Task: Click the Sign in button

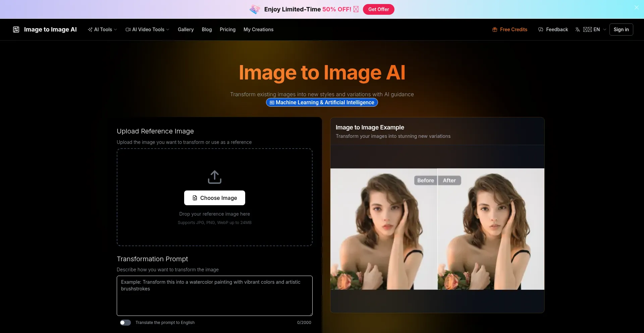Action: [621, 30]
